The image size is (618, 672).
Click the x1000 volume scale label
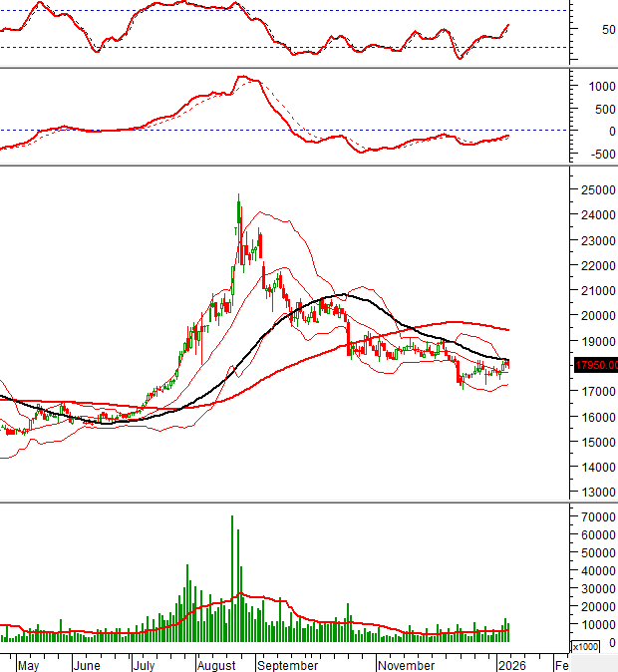click(x=585, y=646)
